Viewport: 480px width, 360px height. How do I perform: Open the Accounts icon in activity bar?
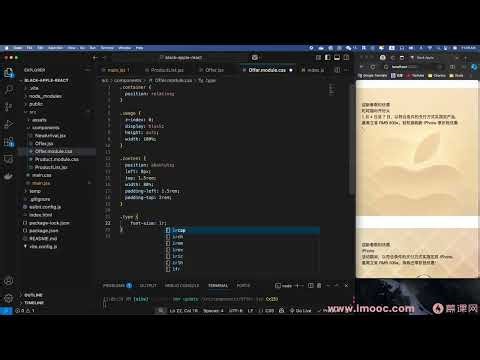[9, 281]
